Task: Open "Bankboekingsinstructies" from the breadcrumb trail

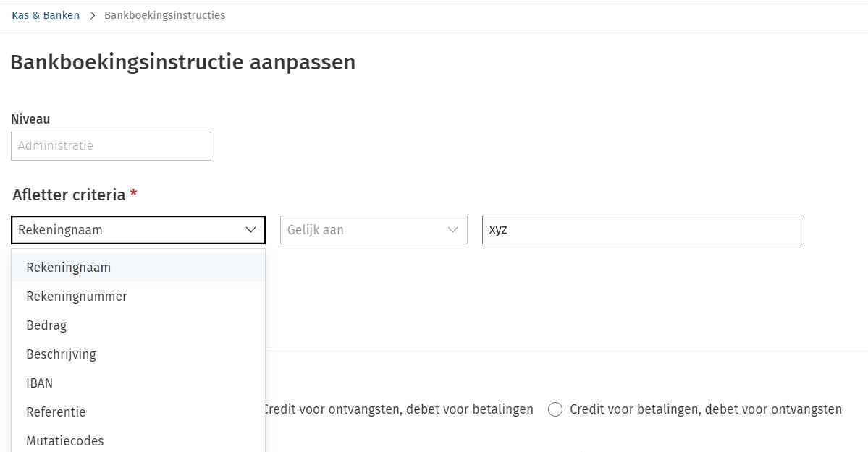Action: point(164,14)
